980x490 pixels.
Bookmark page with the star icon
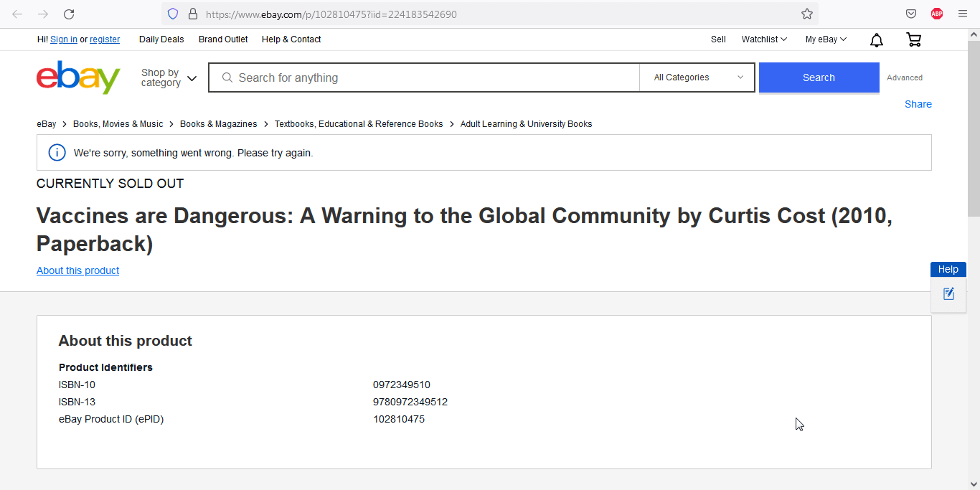pos(807,14)
